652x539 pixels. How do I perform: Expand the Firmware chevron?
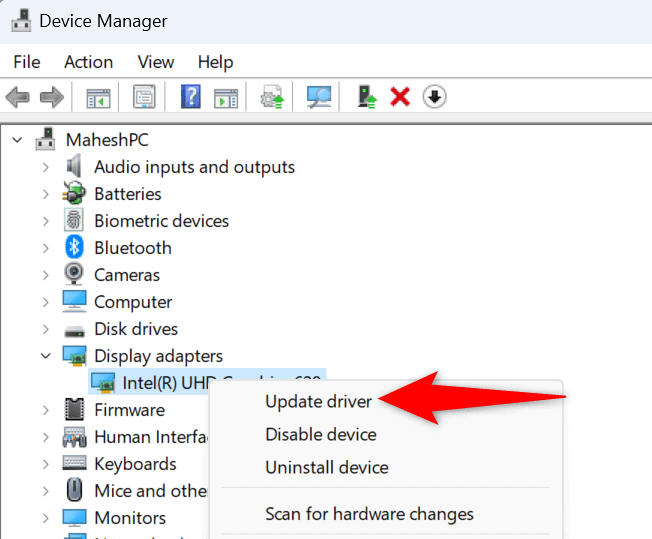click(46, 410)
